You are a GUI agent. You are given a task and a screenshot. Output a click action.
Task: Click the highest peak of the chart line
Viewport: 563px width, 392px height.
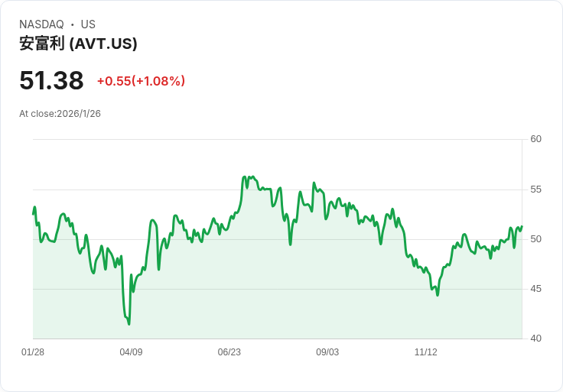[x=245, y=177]
